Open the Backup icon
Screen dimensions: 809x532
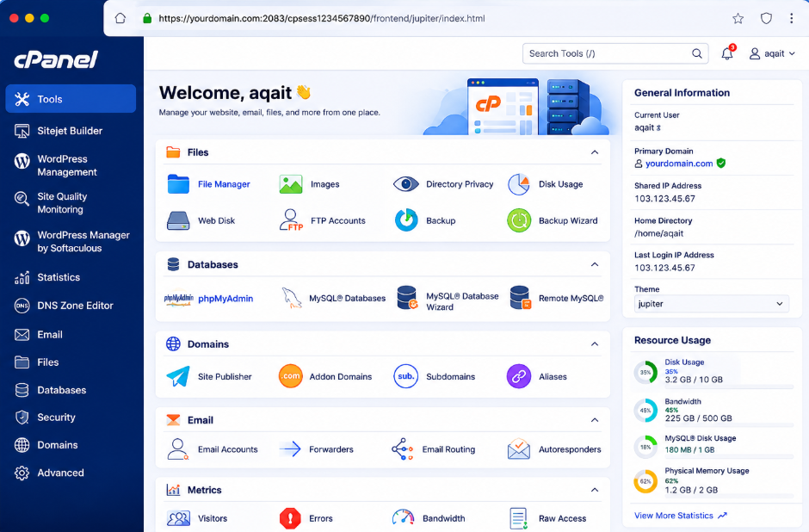click(x=406, y=220)
